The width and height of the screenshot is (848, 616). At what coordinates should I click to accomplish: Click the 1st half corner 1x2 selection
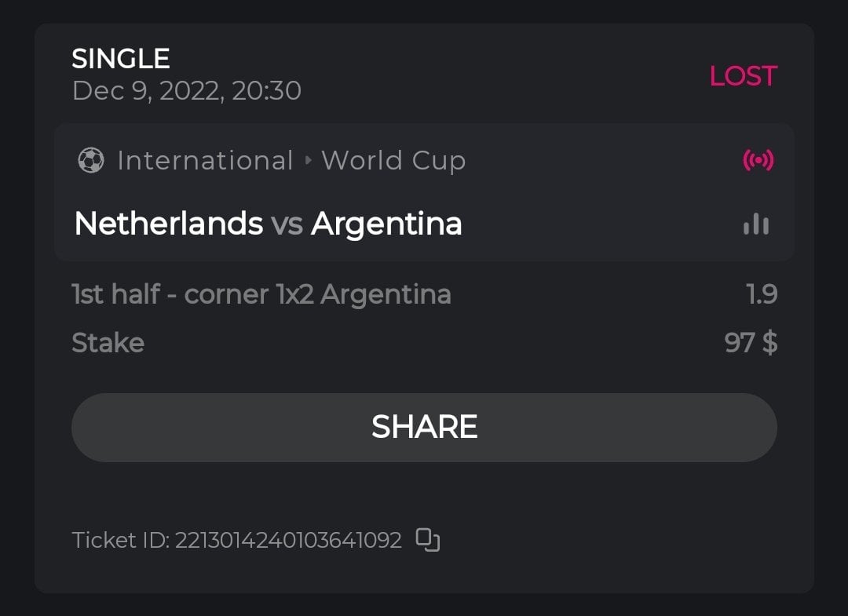[x=261, y=295]
